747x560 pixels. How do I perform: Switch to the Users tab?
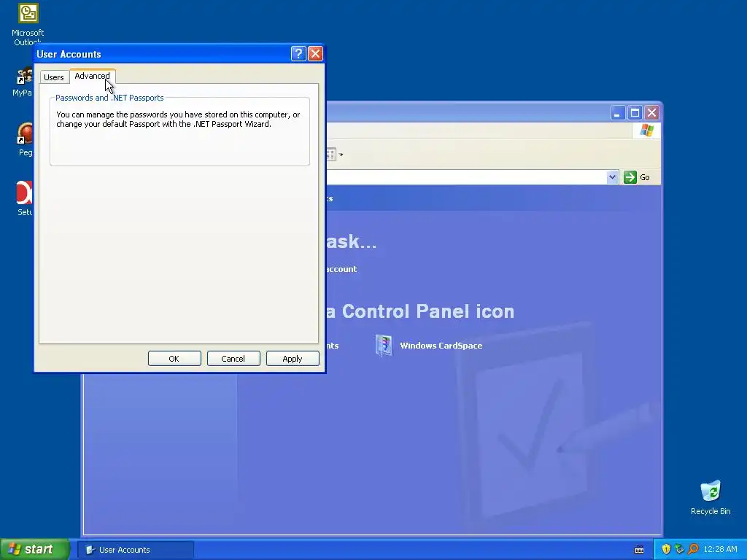tap(54, 77)
